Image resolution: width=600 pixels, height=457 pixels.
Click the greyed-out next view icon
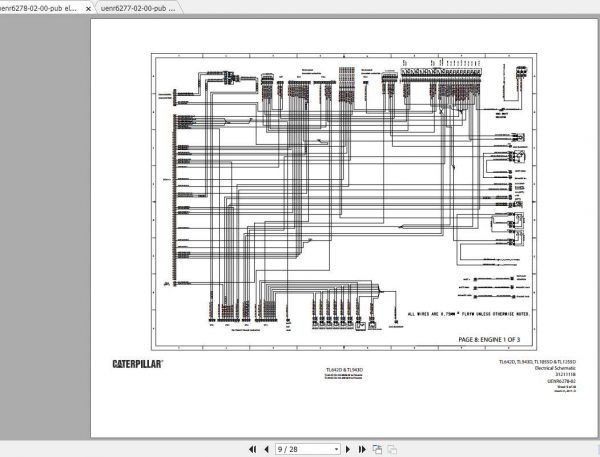point(392,449)
